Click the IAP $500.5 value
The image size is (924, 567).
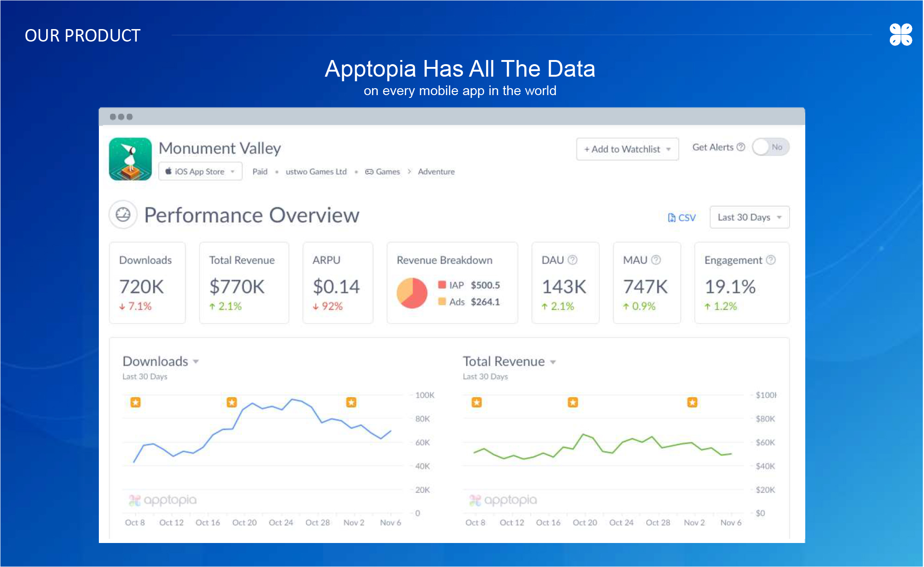click(485, 285)
